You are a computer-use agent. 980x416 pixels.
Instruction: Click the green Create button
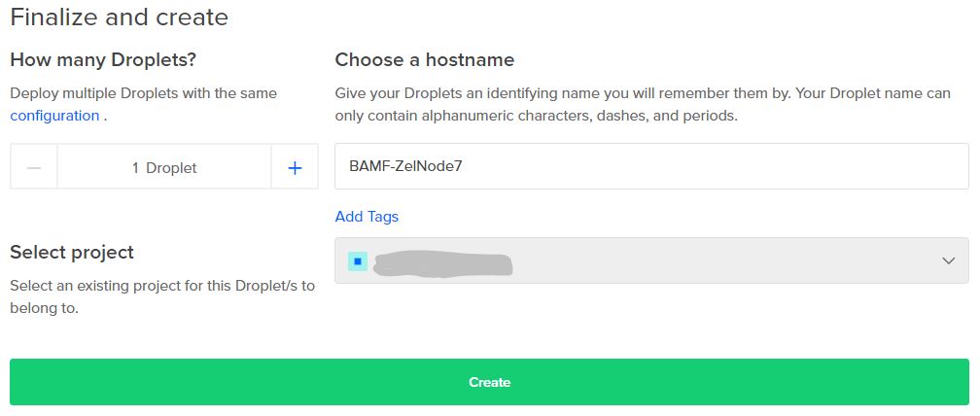(x=489, y=382)
